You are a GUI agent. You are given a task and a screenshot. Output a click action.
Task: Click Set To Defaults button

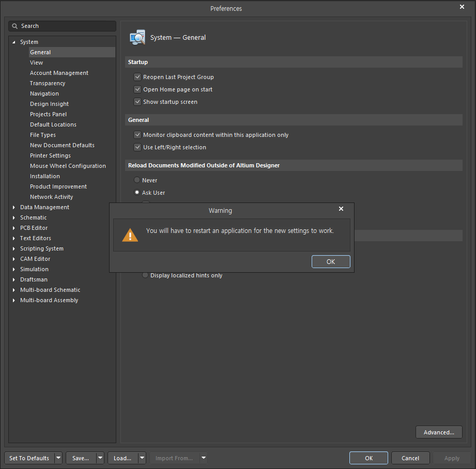tap(29, 458)
